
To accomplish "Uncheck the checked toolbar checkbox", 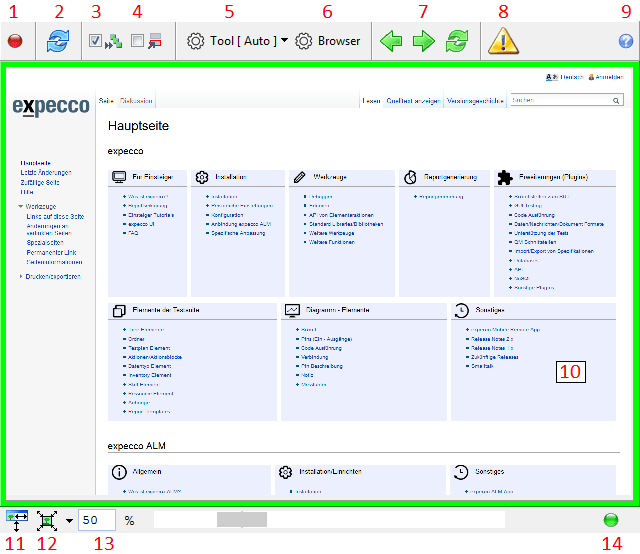I will 95,42.
